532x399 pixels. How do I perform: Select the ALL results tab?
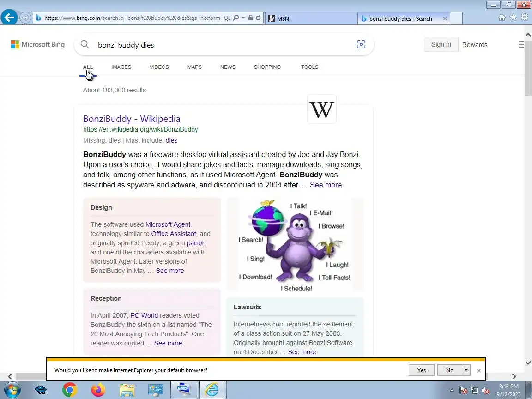coord(88,67)
